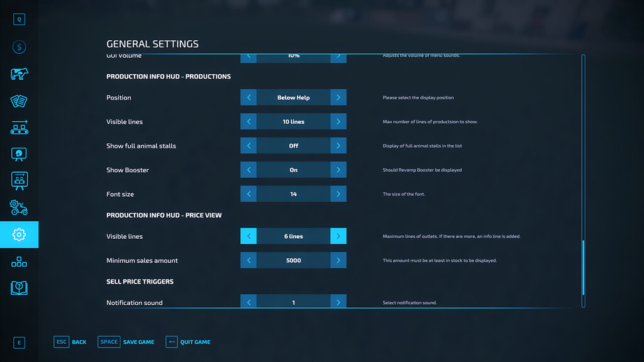The width and height of the screenshot is (644, 362).
Task: Select the active General Settings gear tab
Action: click(x=19, y=234)
